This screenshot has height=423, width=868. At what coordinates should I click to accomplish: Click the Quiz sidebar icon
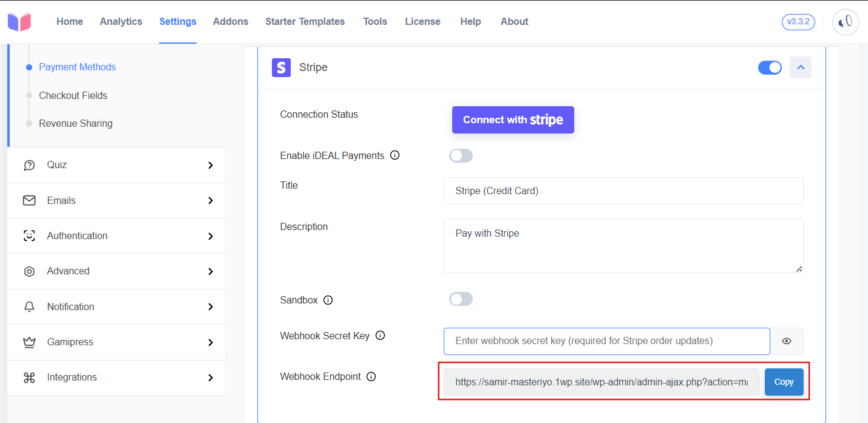[x=29, y=165]
